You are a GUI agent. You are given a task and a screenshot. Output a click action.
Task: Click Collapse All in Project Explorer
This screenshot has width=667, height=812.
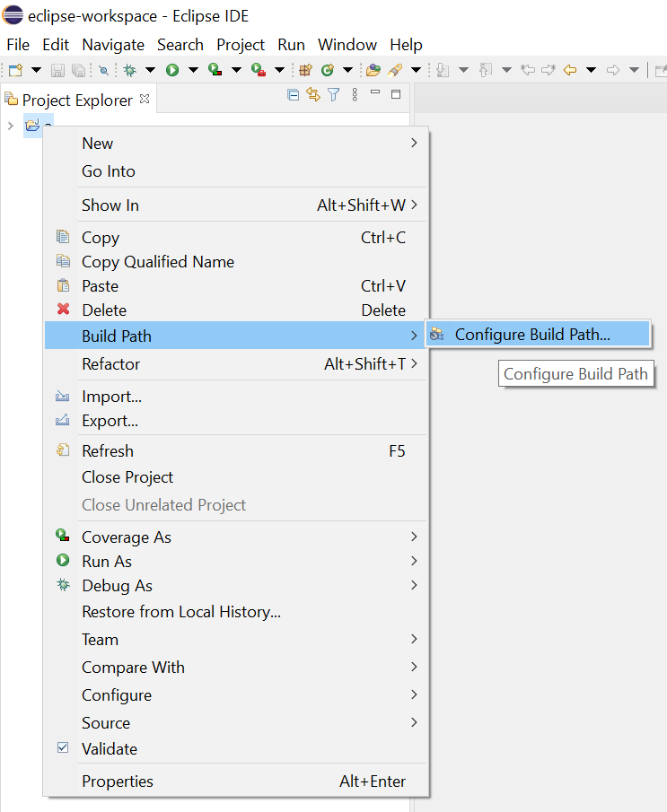click(294, 95)
